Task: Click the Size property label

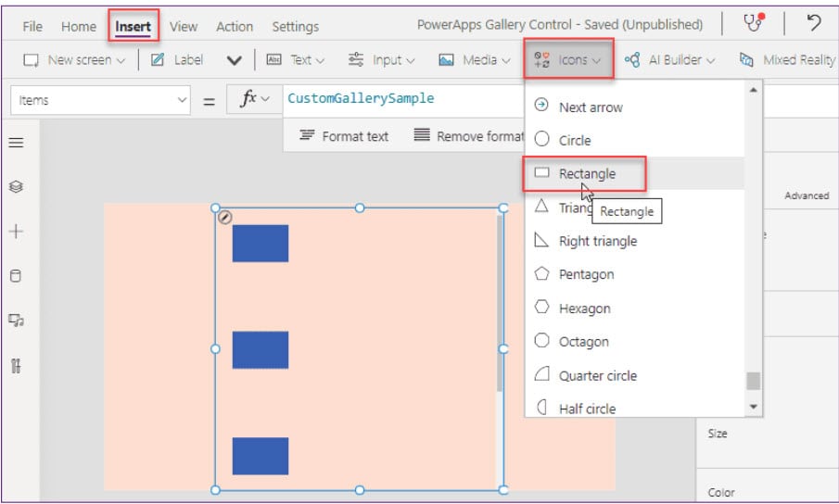Action: click(x=717, y=434)
